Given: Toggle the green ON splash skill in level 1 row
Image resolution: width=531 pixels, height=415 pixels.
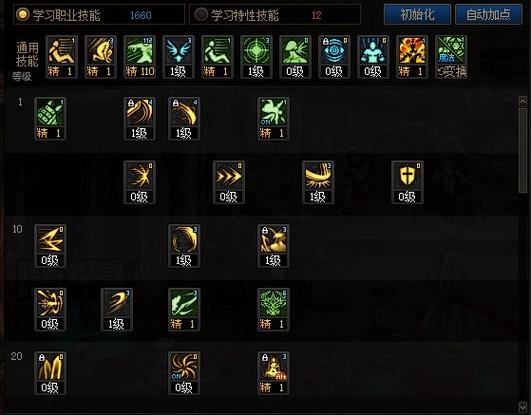Looking at the screenshot, I should [x=273, y=119].
